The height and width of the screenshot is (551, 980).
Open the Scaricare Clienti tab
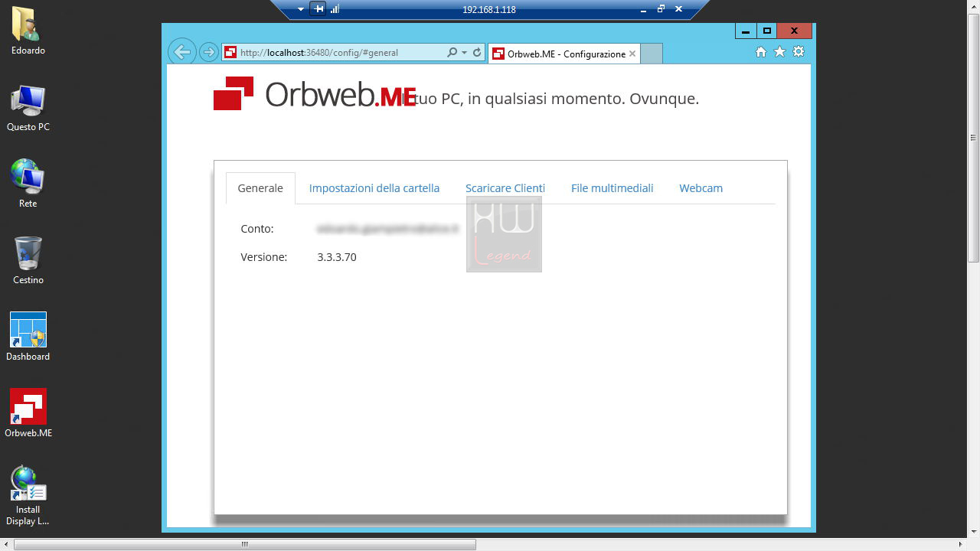[x=505, y=188]
